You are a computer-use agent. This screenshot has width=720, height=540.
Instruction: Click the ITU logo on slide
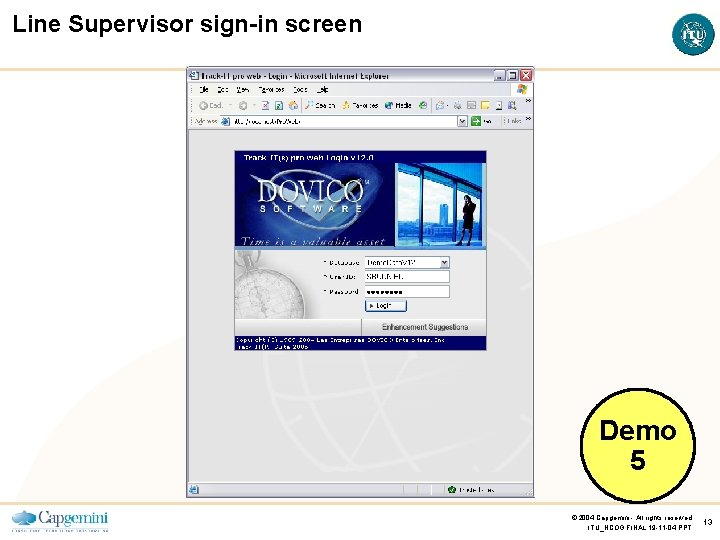(693, 35)
